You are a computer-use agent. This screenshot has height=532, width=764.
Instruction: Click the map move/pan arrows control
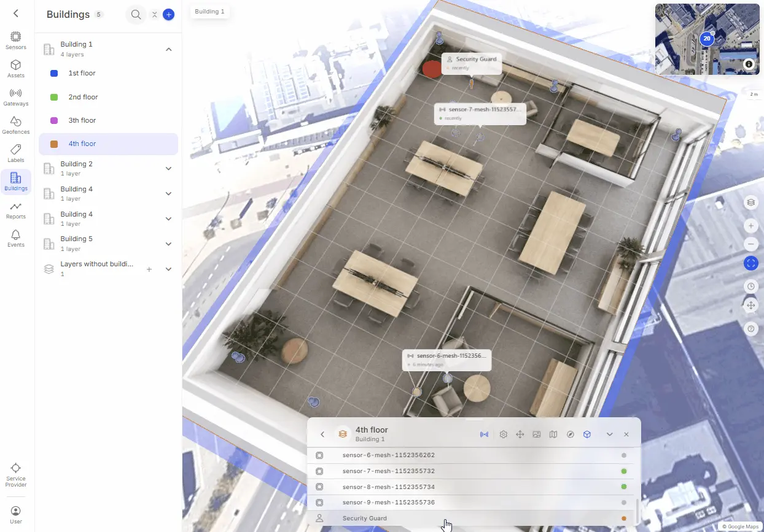750,305
